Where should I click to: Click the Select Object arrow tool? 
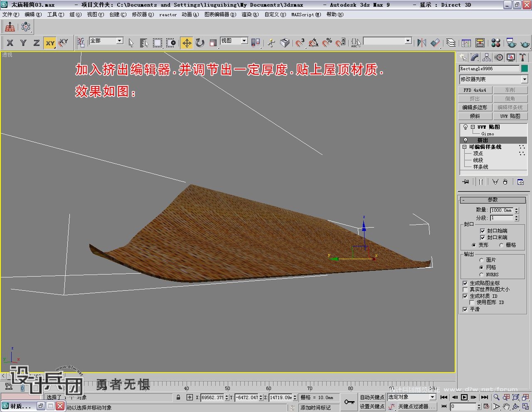pyautogui.click(x=131, y=43)
